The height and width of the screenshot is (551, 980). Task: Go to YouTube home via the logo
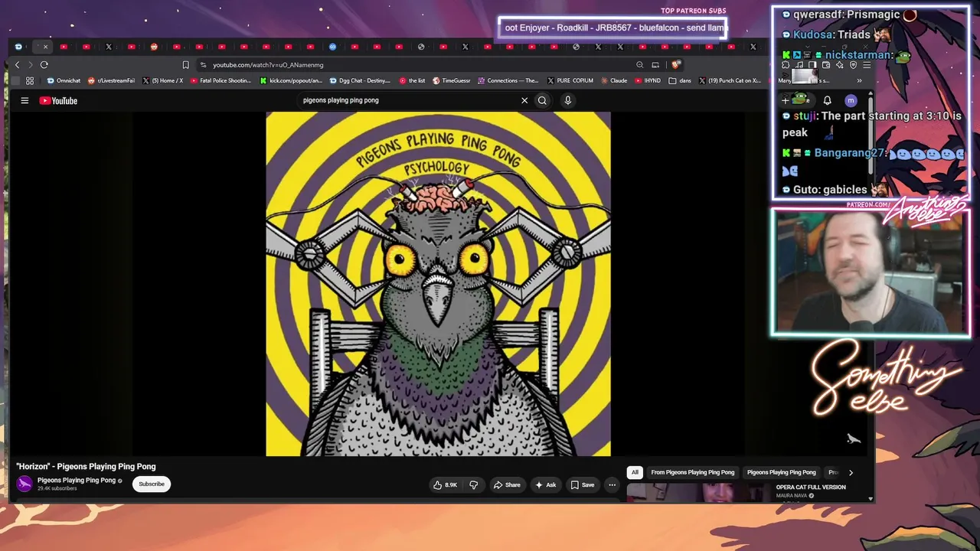58,100
